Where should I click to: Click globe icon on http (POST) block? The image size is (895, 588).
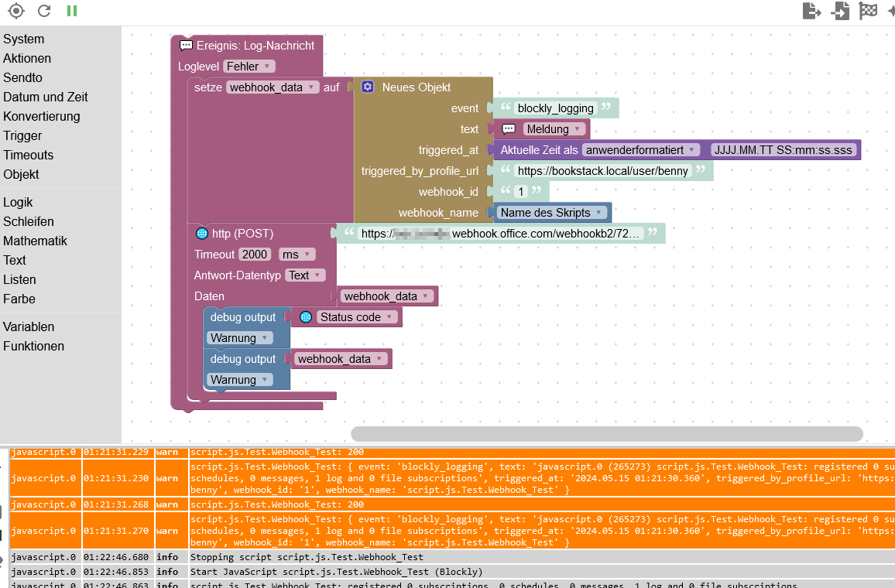(201, 233)
